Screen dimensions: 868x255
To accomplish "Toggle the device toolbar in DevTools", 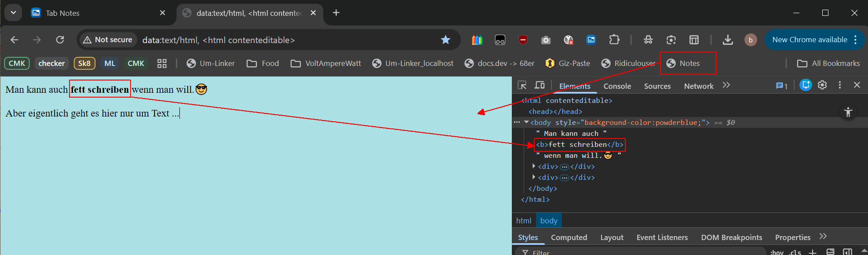I will click(540, 85).
